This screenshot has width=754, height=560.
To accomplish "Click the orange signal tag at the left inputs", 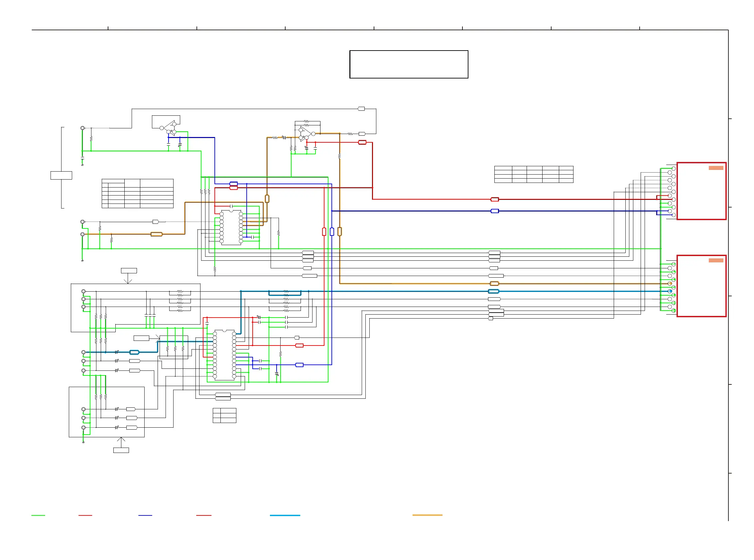I will 157,234.
